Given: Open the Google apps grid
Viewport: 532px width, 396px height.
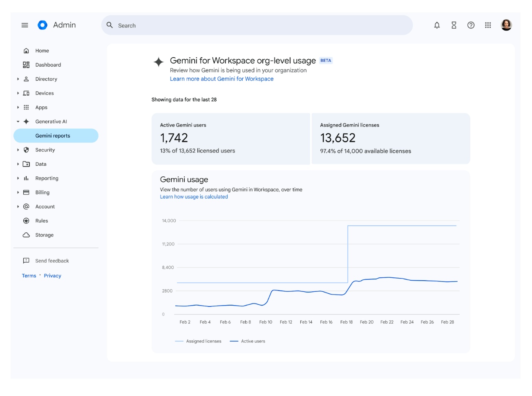Looking at the screenshot, I should pos(488,25).
